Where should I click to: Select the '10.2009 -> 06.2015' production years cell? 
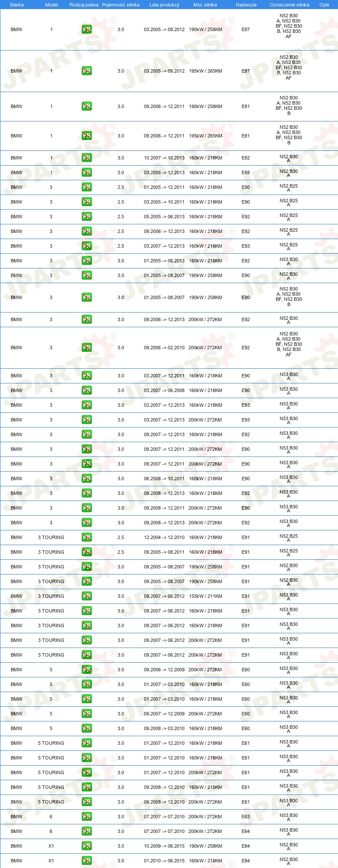[164, 846]
